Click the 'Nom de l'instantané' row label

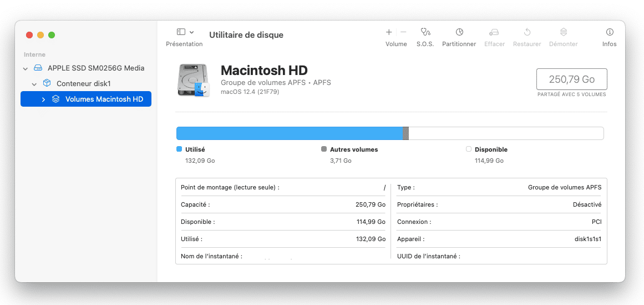[x=211, y=256]
